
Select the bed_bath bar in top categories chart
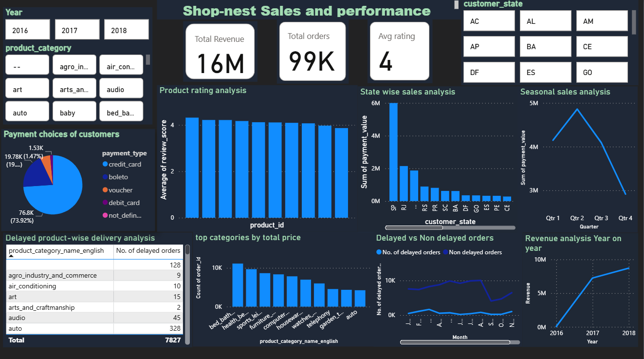238,285
